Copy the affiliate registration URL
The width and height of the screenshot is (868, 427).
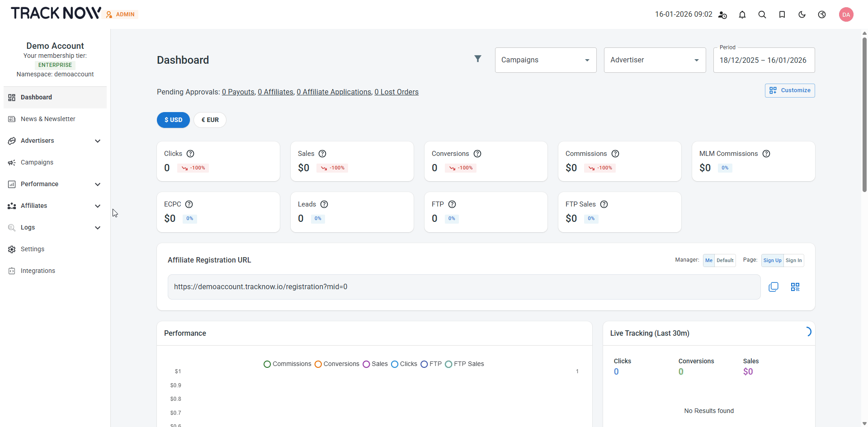point(773,287)
